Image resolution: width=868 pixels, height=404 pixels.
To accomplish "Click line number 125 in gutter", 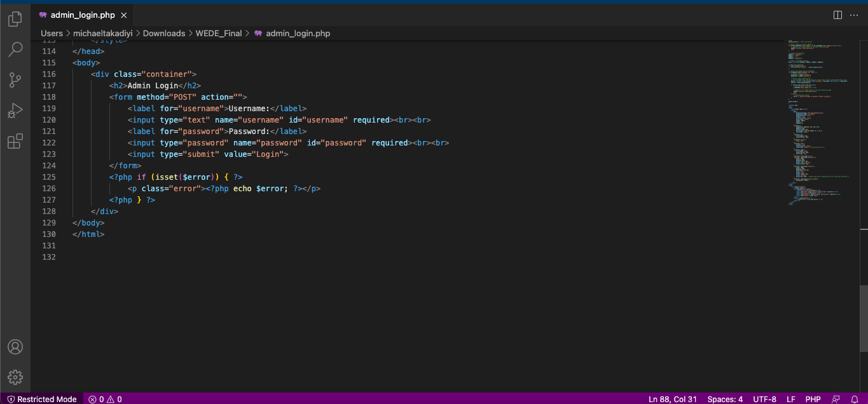I will point(48,177).
